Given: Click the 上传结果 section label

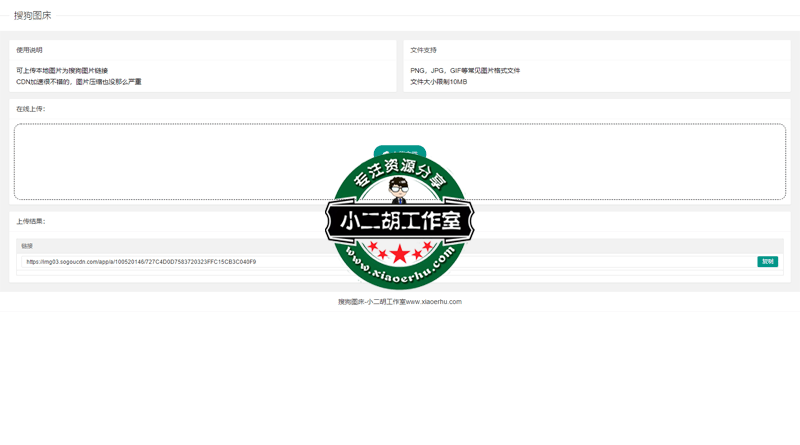Looking at the screenshot, I should [x=31, y=221].
